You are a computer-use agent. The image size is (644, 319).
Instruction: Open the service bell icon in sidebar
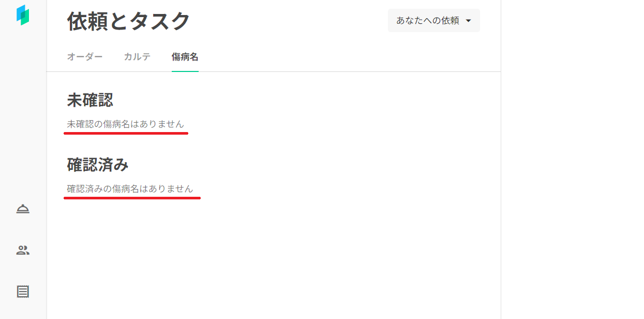(23, 209)
